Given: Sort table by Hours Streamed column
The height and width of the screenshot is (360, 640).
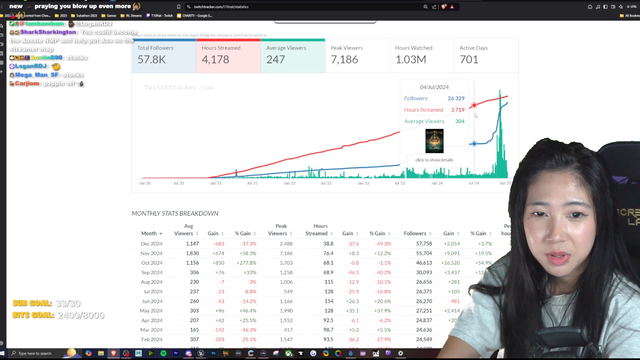Looking at the screenshot, I should (x=319, y=230).
